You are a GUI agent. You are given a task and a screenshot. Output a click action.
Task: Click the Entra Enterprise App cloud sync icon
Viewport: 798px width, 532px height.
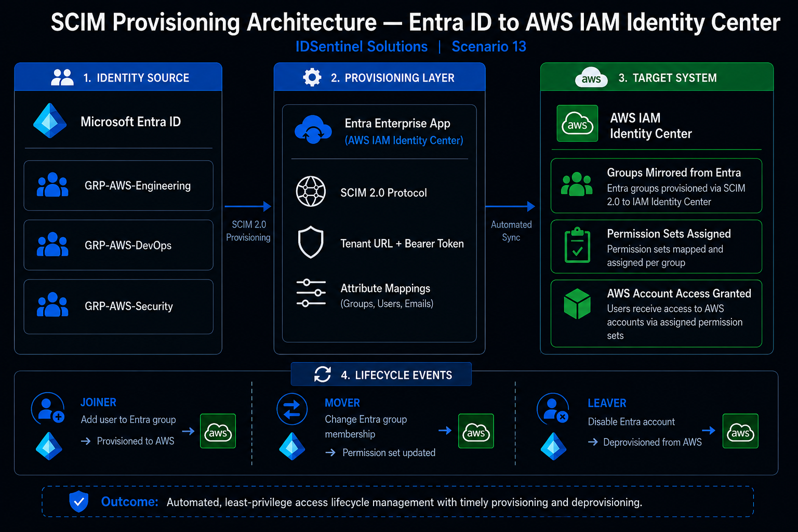pos(313,130)
